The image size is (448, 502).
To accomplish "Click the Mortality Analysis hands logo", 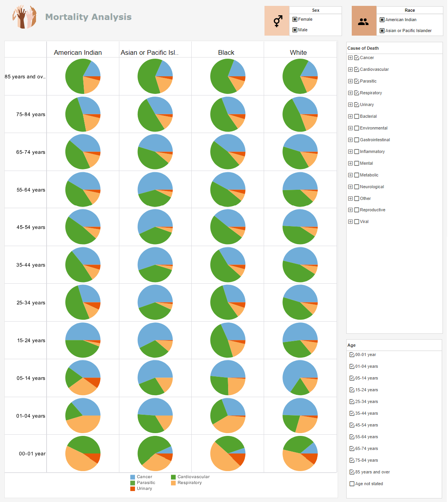I will coord(23,18).
